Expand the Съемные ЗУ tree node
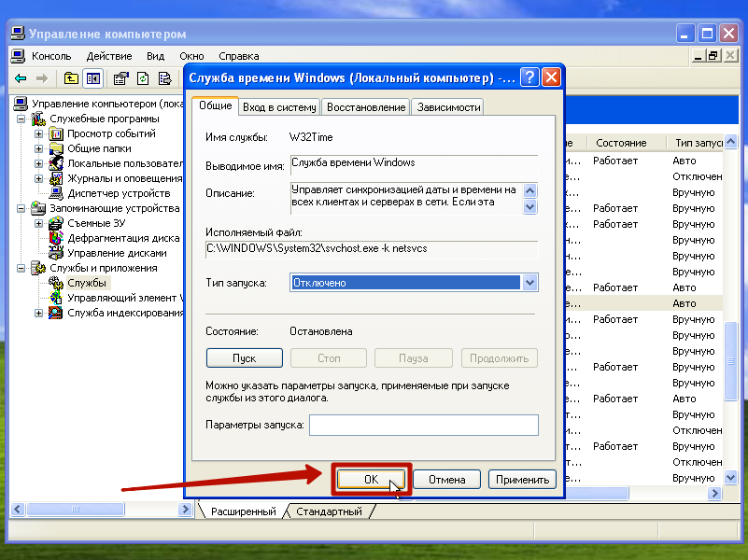 pyautogui.click(x=39, y=223)
